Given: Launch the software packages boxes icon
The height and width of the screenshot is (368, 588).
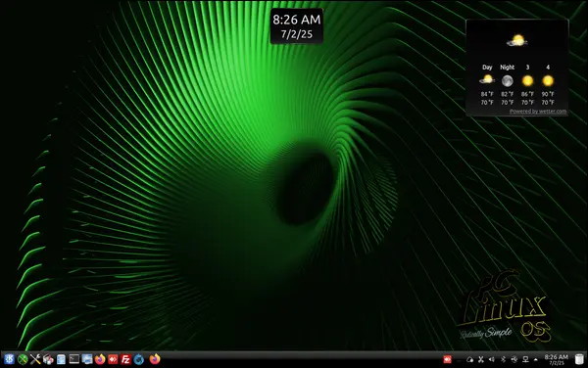Looking at the screenshot, I should [48, 359].
